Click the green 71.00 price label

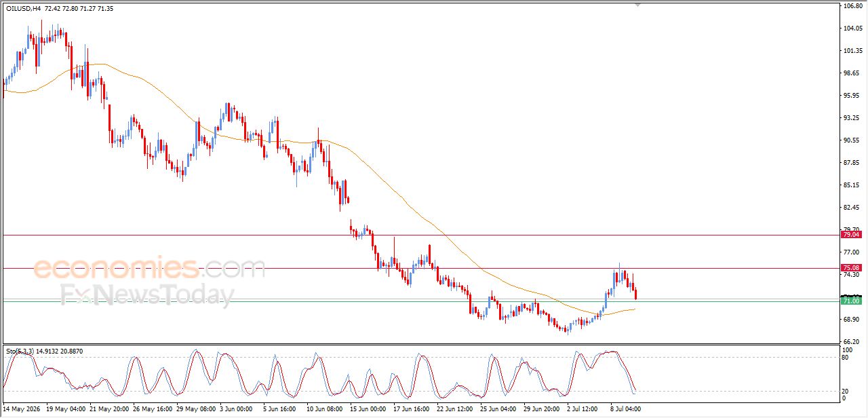pyautogui.click(x=850, y=301)
